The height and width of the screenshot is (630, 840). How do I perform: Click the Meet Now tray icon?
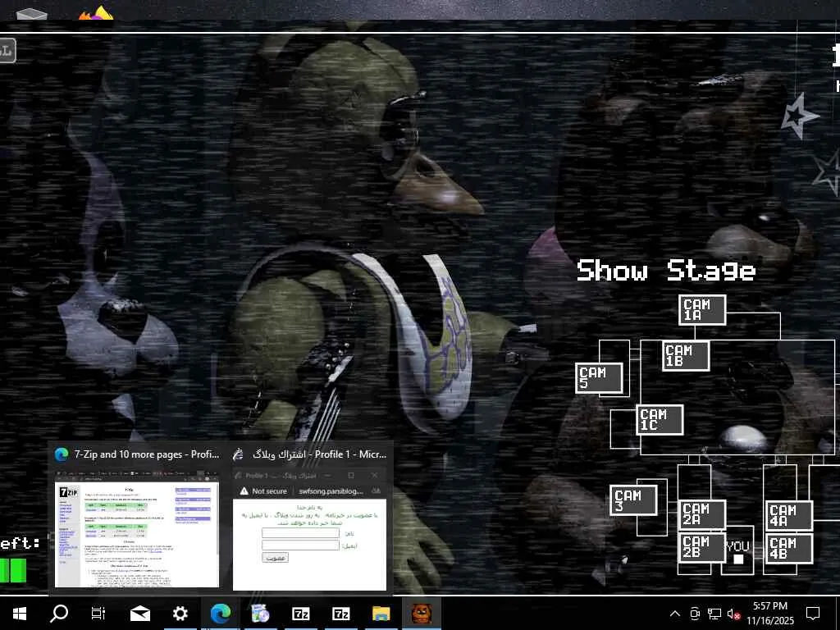pos(695,614)
